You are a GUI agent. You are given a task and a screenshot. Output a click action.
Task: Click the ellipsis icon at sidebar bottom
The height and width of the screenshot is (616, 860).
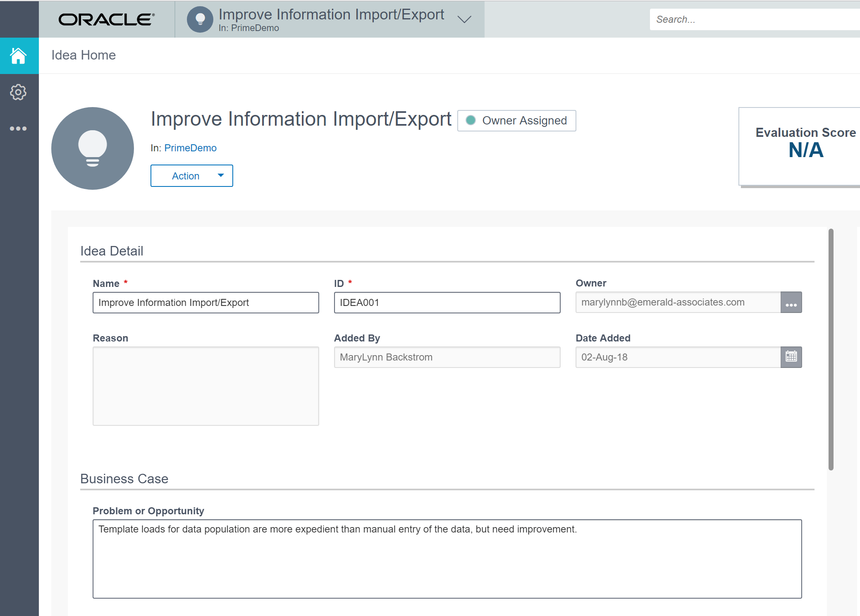pos(18,128)
